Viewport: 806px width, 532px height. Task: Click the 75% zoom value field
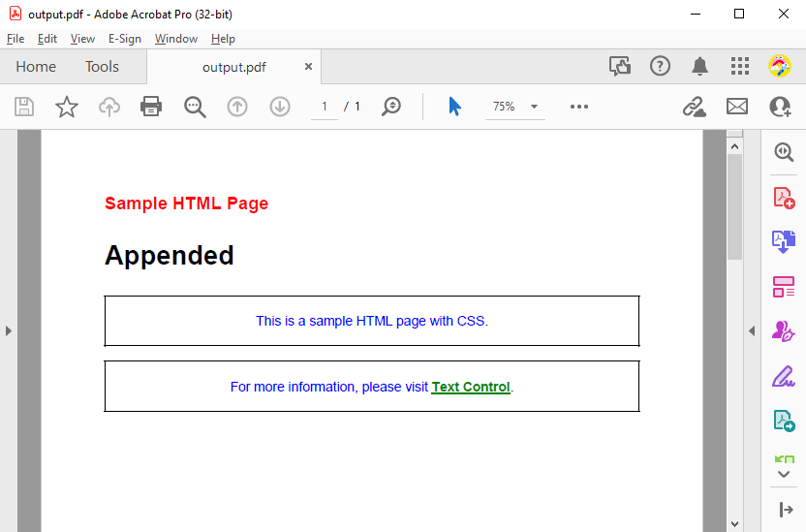pyautogui.click(x=504, y=107)
